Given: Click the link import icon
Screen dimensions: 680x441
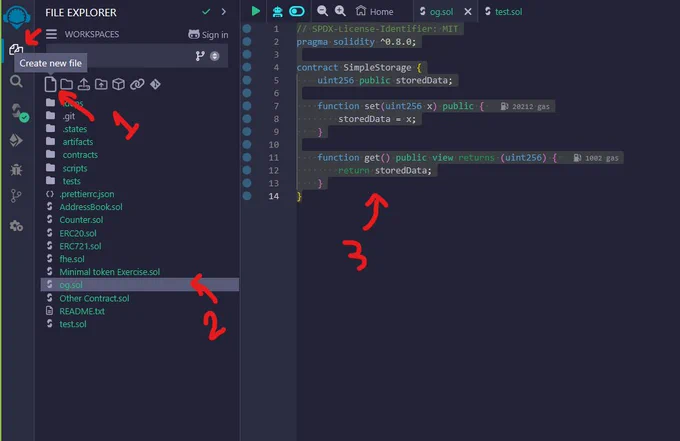Looking at the screenshot, I should [137, 84].
